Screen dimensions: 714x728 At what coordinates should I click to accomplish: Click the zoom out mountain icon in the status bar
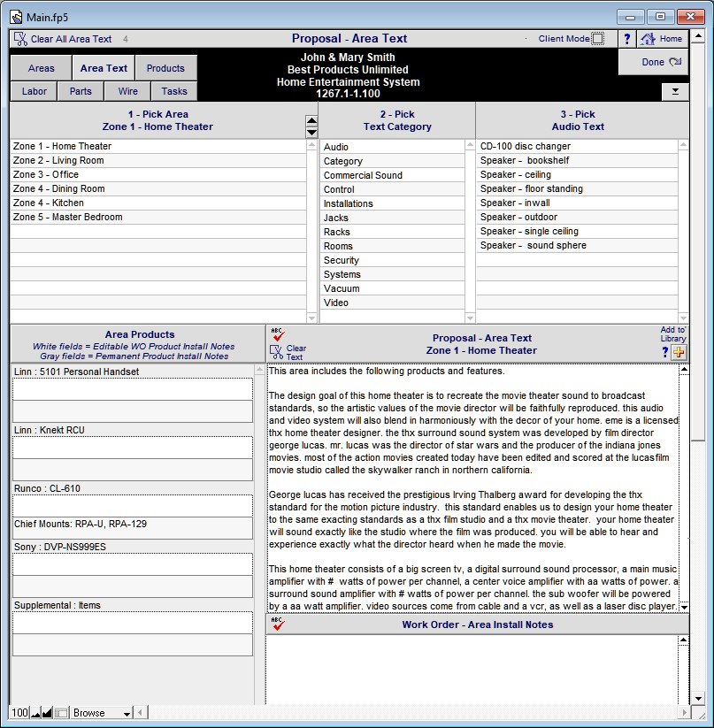pos(35,713)
